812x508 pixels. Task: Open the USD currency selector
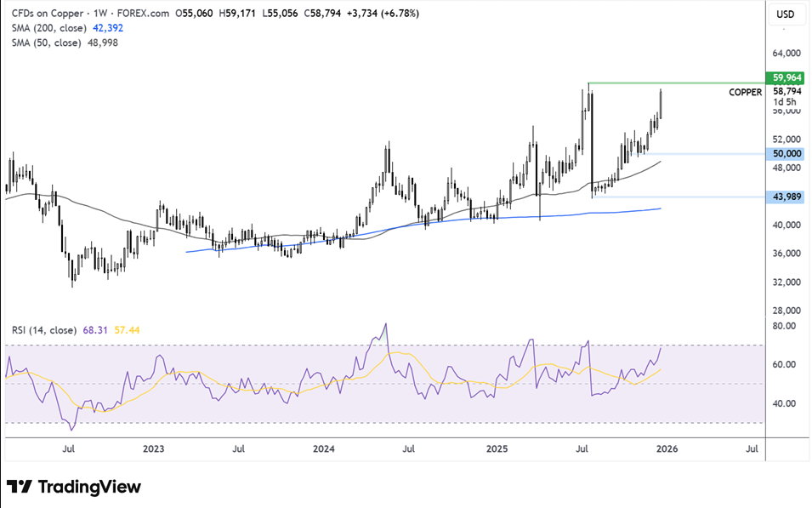[x=785, y=13]
